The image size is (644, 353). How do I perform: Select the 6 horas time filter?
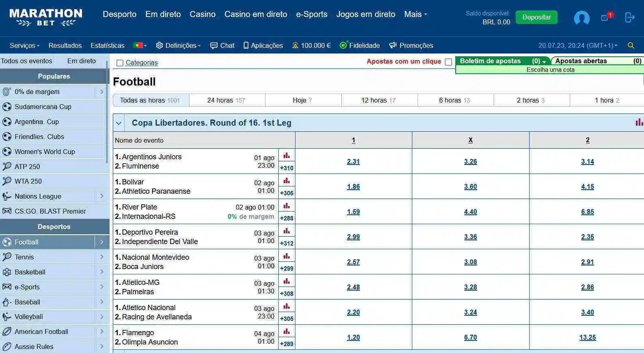pos(455,100)
